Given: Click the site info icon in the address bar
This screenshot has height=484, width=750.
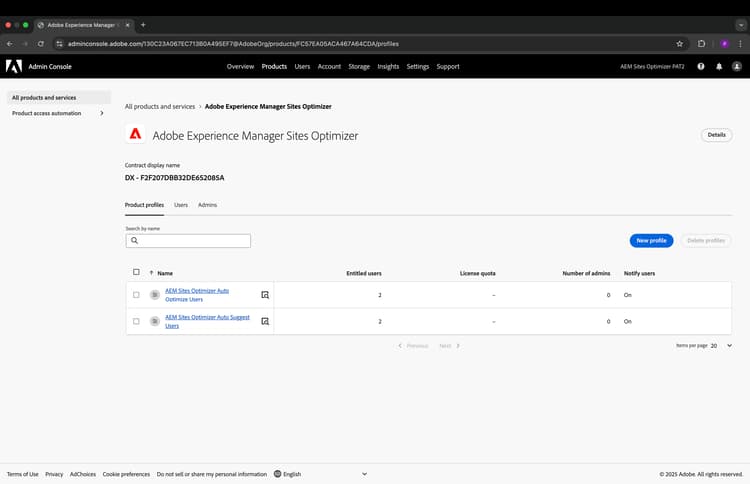Looking at the screenshot, I should click(59, 44).
